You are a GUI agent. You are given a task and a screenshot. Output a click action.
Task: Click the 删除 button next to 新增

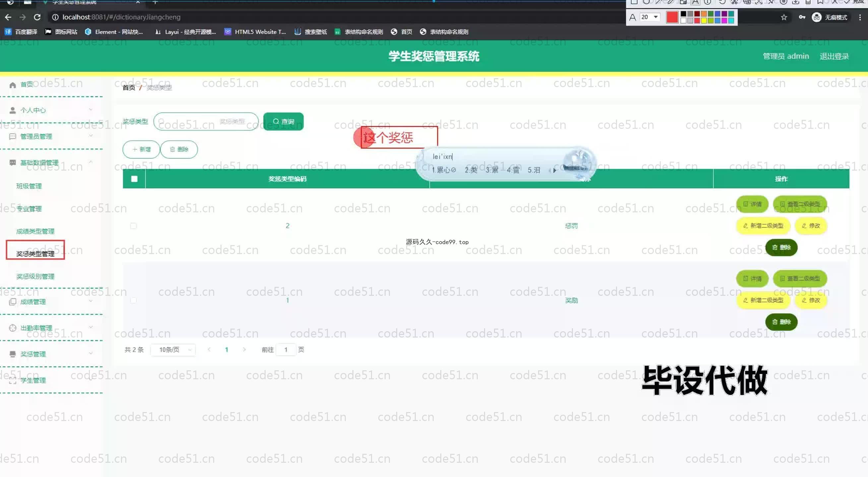(x=179, y=149)
